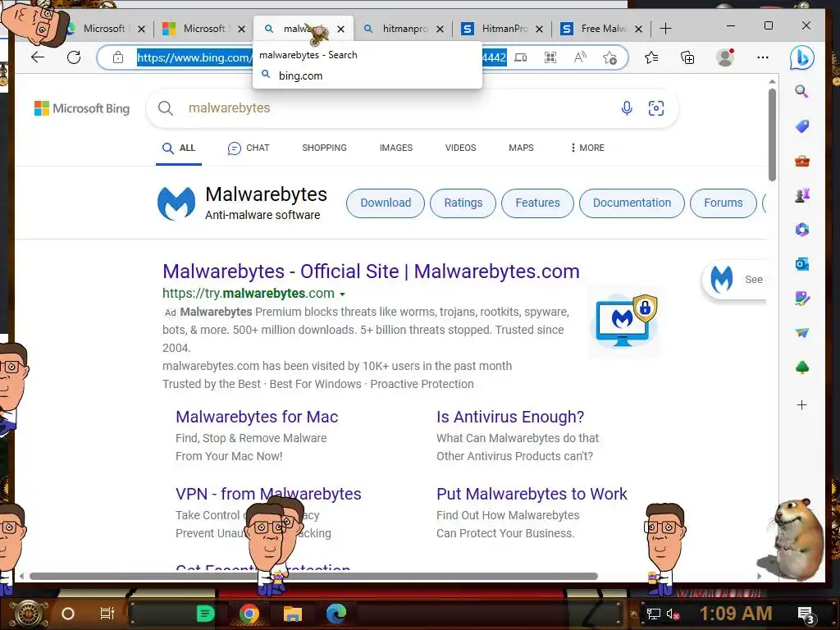This screenshot has height=630, width=840.
Task: Open the Put Malwarebytes to Work link
Action: [532, 494]
